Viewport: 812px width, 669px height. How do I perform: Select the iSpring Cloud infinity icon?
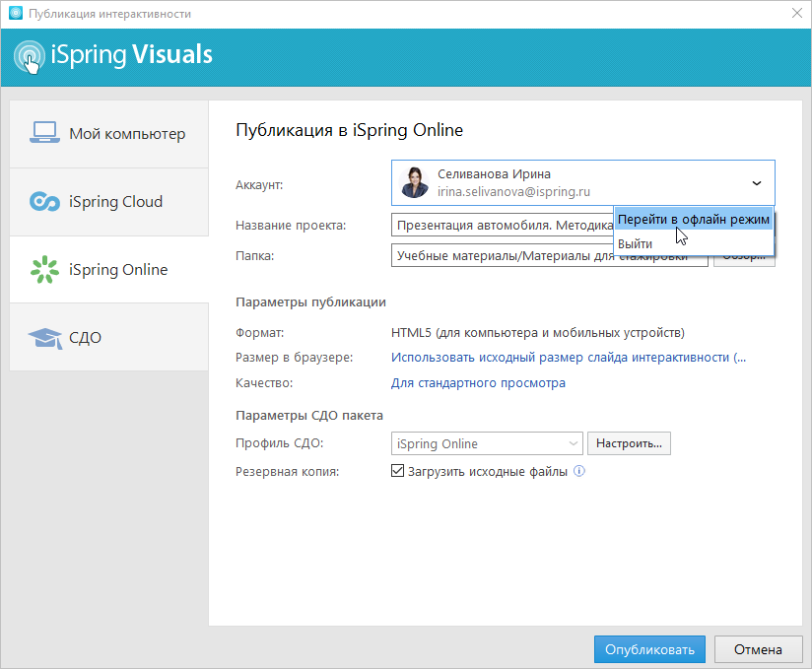tap(44, 201)
